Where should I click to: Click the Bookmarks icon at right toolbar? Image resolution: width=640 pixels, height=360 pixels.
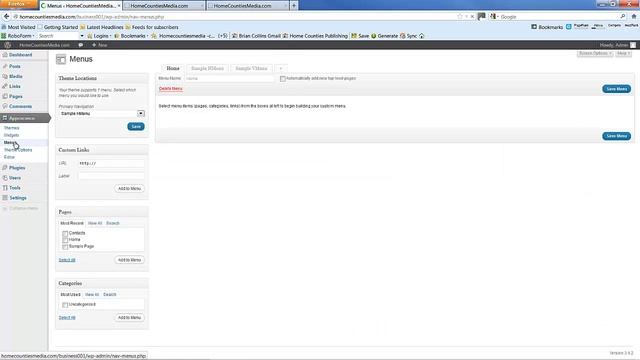pos(534,27)
